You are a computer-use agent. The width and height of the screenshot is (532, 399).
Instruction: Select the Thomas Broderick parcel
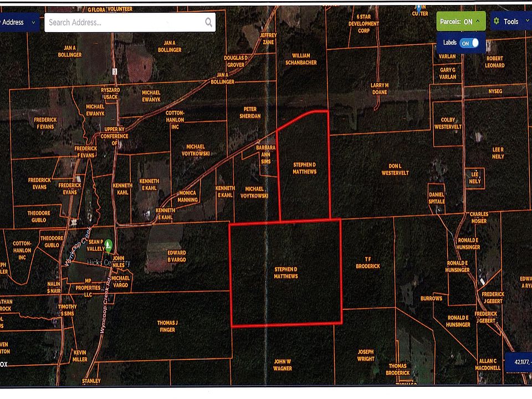click(398, 370)
